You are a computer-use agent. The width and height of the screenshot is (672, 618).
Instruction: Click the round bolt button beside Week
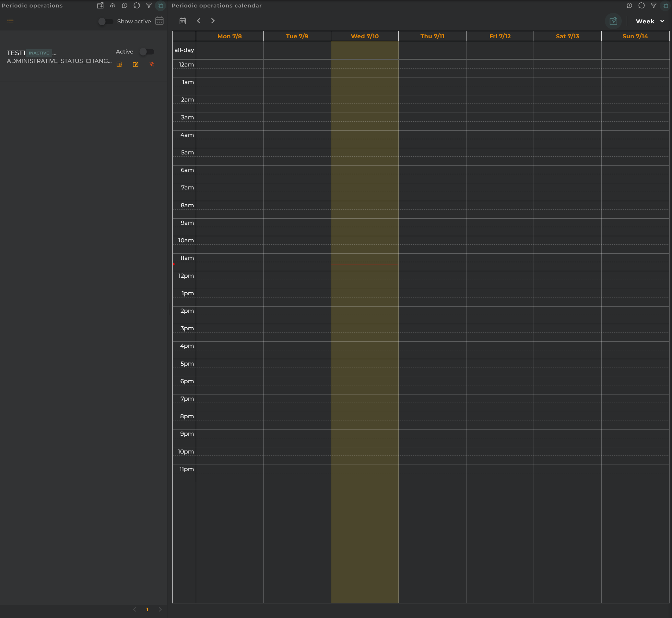pos(613,21)
